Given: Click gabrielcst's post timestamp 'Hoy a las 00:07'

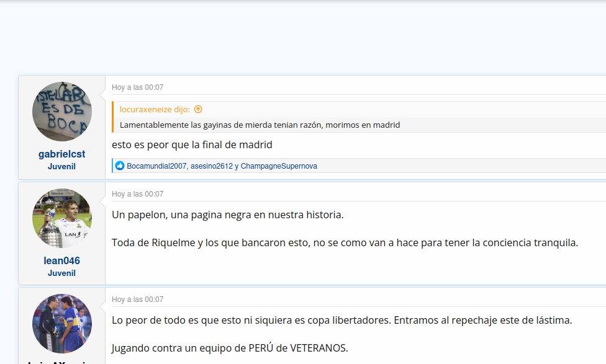Looking at the screenshot, I should point(138,87).
